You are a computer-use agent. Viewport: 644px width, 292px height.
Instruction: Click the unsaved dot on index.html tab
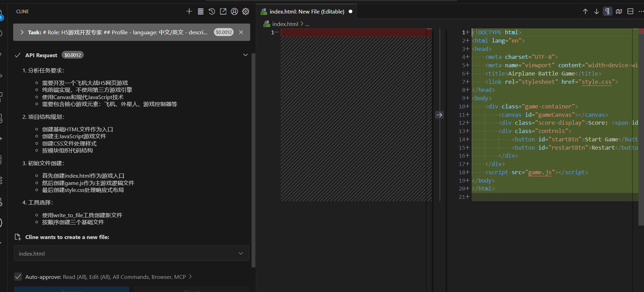pos(351,11)
